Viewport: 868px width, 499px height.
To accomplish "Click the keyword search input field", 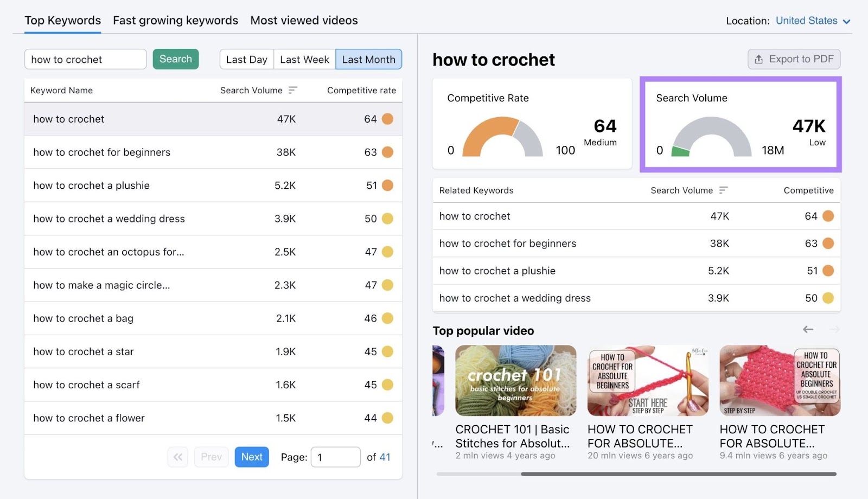I will 85,59.
